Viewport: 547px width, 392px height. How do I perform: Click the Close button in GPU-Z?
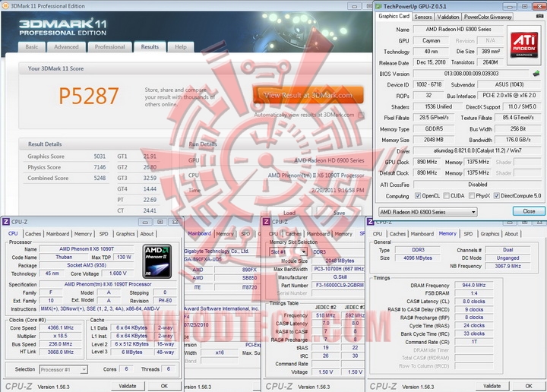point(529,211)
